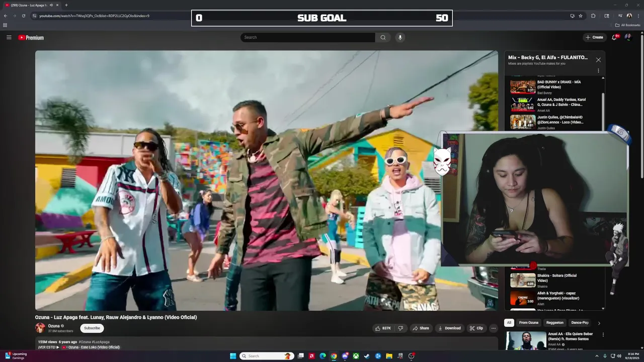Show hidden system tray icons
Viewport: 644px width, 362px height.
coord(597,356)
